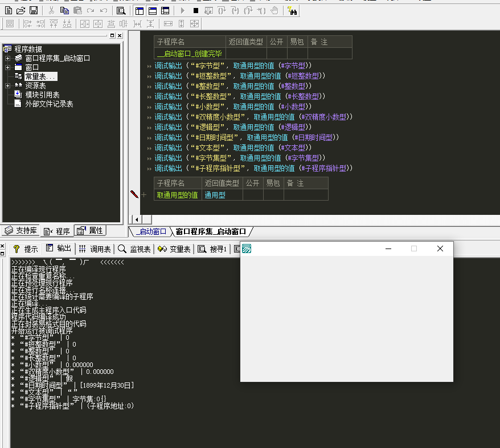
Task: Run the program with the Play icon
Action: (x=183, y=11)
